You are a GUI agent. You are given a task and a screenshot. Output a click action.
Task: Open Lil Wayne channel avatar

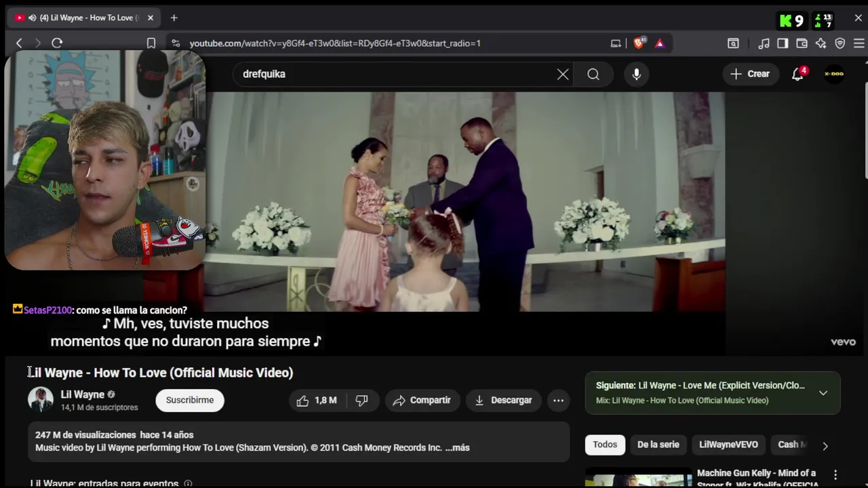tap(40, 400)
